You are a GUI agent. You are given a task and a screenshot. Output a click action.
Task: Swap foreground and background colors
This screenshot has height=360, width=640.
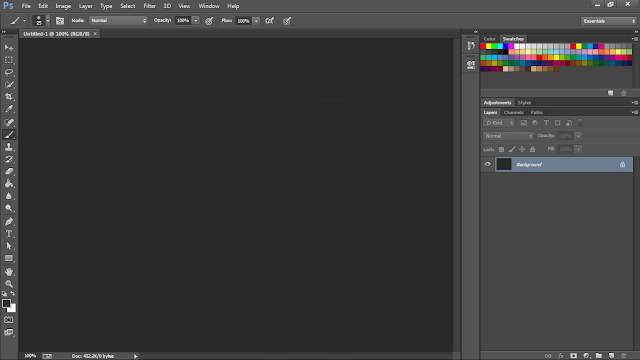point(13,293)
